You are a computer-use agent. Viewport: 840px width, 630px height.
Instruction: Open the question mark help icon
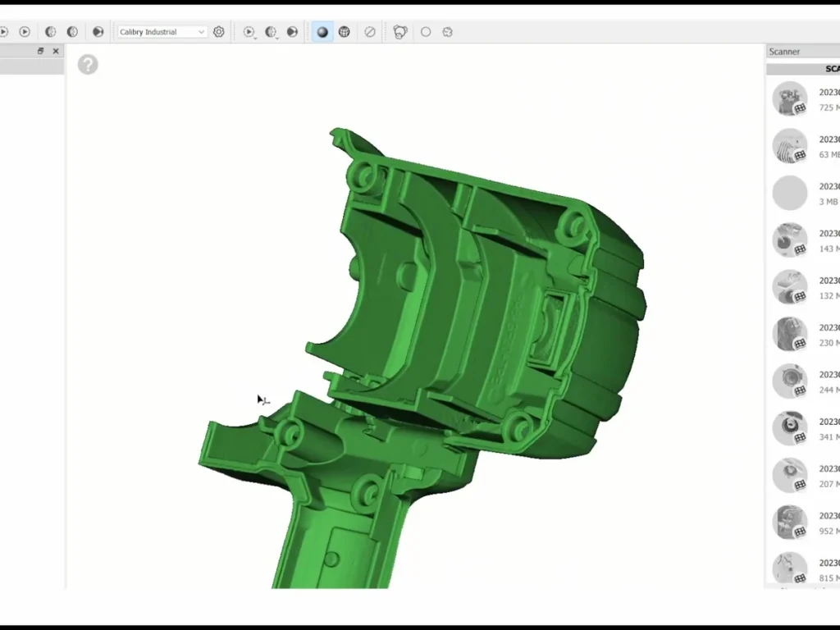point(88,65)
